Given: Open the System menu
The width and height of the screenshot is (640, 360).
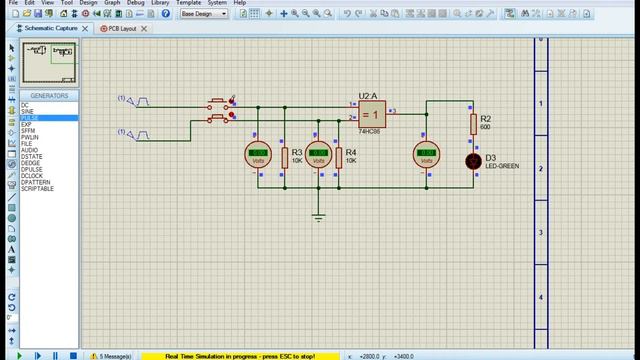Looking at the screenshot, I should [x=217, y=2].
